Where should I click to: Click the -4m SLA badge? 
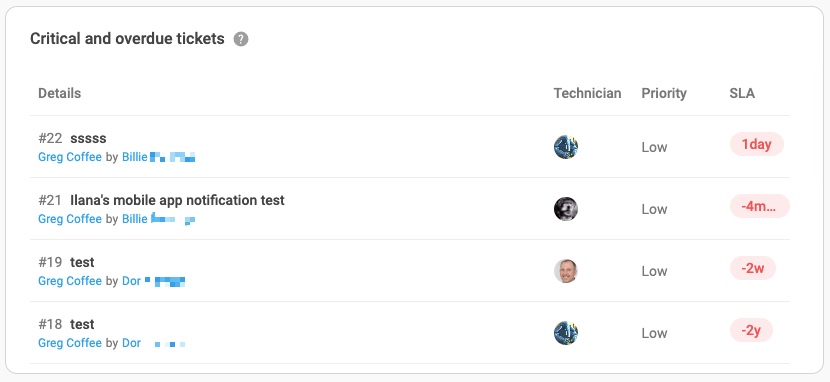[760, 206]
